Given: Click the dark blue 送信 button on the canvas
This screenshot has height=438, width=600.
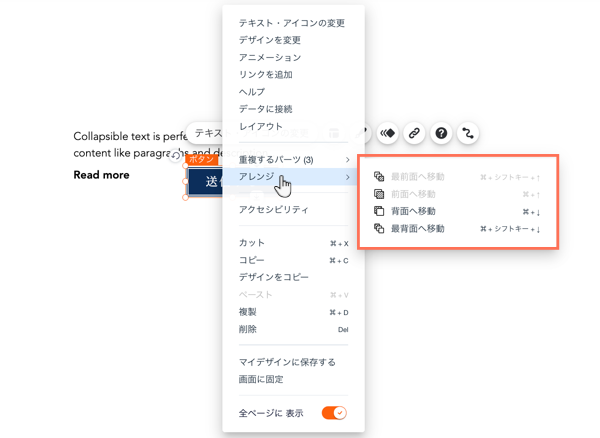Looking at the screenshot, I should [205, 181].
